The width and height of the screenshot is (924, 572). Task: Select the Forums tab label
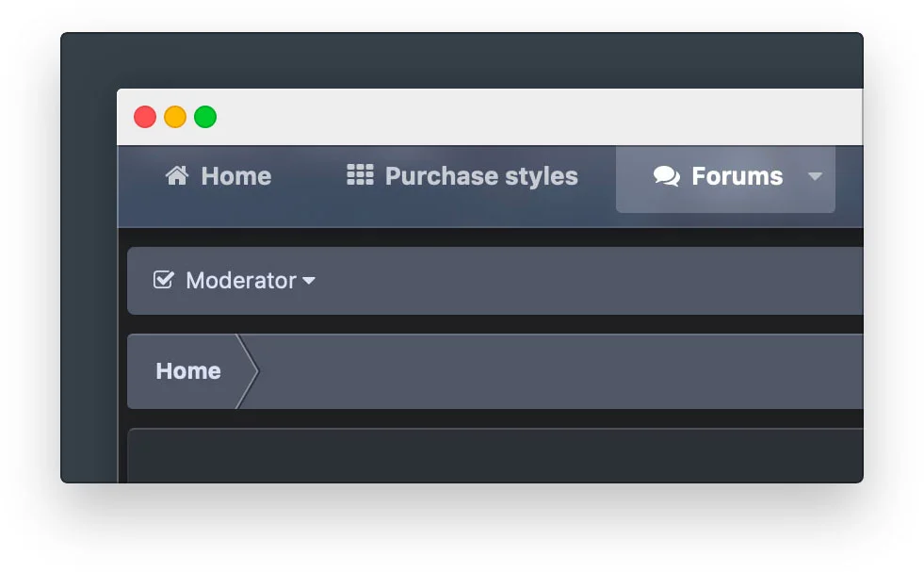point(738,176)
